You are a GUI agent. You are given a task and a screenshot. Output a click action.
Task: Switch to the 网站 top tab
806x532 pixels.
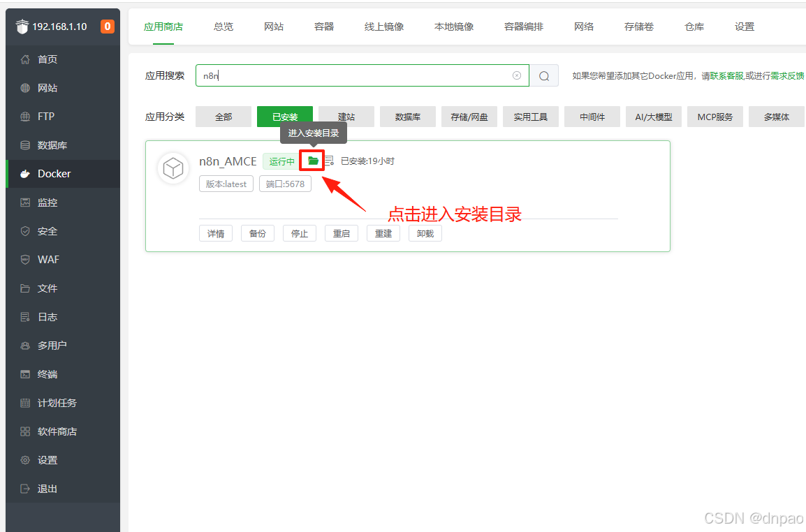(x=274, y=27)
